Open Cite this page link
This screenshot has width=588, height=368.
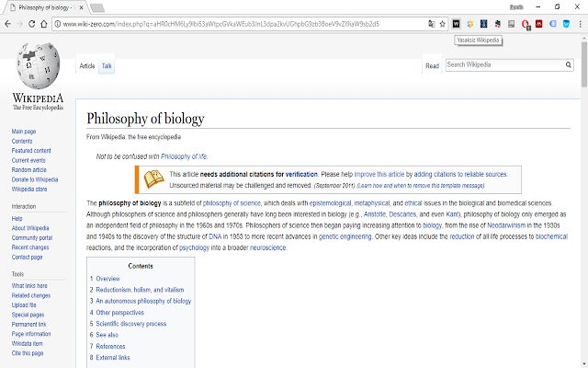(x=28, y=353)
